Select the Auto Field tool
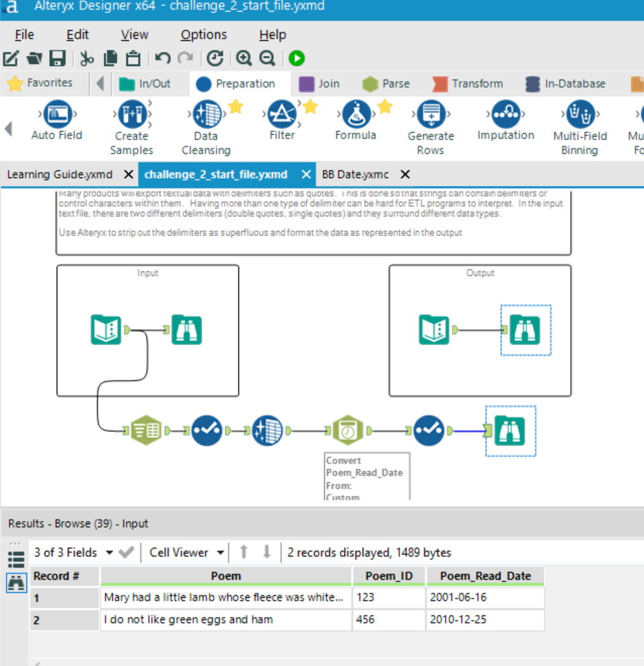The height and width of the screenshot is (666, 644). coord(57,120)
